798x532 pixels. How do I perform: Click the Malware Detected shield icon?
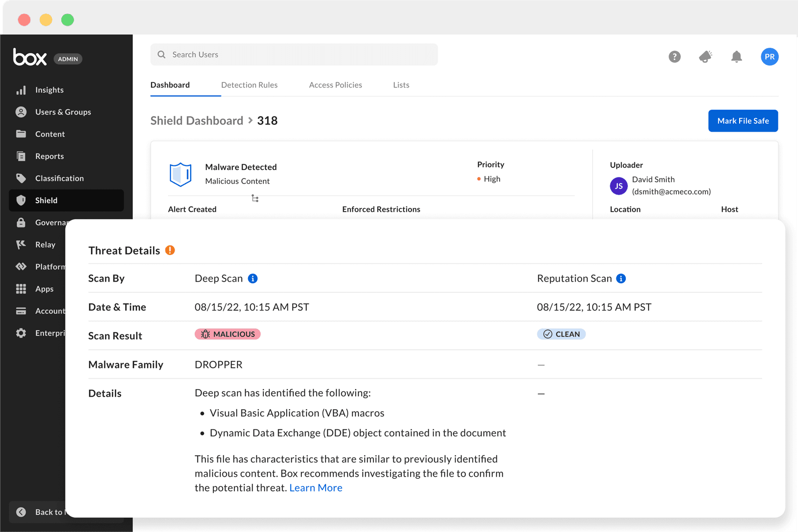(181, 174)
